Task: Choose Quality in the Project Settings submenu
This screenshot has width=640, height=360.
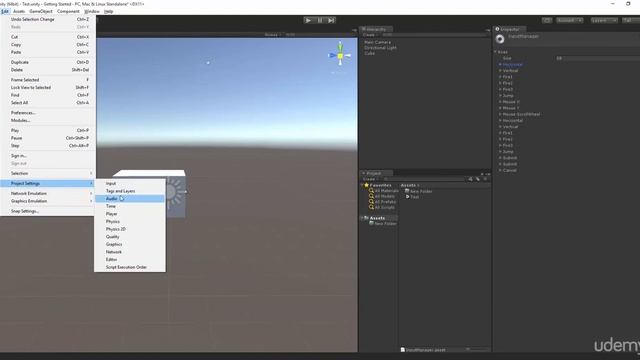Action: click(130, 237)
